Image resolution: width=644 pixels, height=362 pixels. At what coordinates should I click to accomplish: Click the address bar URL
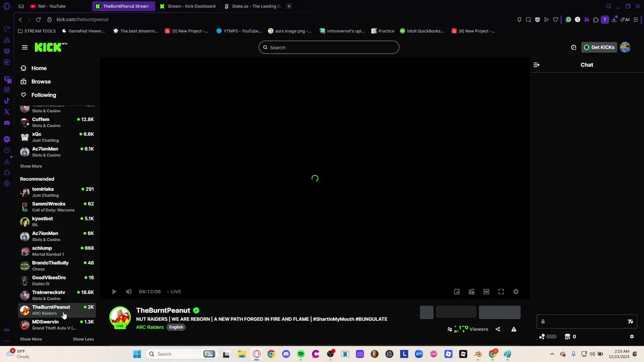83,20
